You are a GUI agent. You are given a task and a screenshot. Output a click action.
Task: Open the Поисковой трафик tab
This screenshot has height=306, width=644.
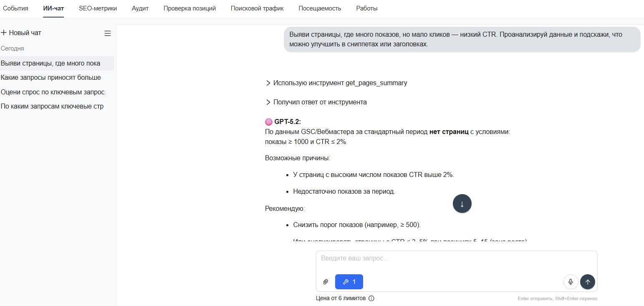click(257, 8)
